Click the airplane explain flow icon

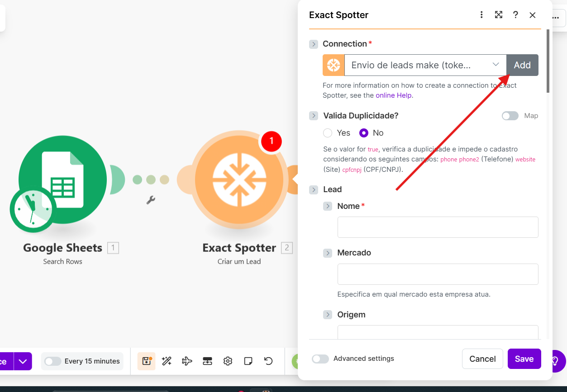(187, 361)
